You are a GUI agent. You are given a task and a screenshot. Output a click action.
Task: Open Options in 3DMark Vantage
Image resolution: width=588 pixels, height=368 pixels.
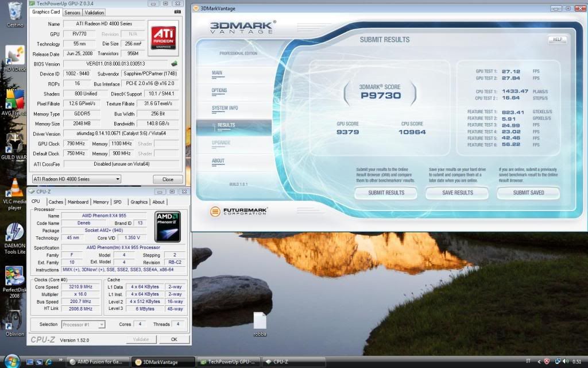coord(219,90)
